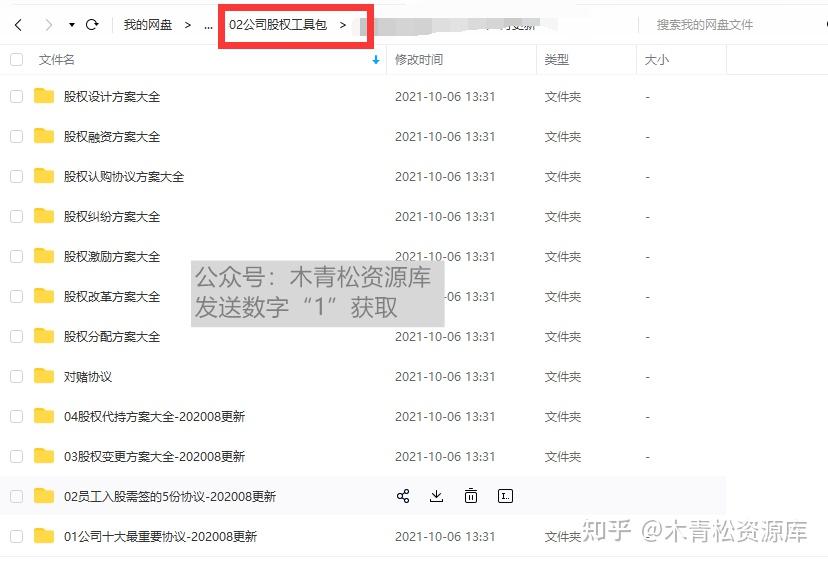Sort by the 大小 column header
Image resolution: width=828 pixels, height=564 pixels.
coord(657,60)
